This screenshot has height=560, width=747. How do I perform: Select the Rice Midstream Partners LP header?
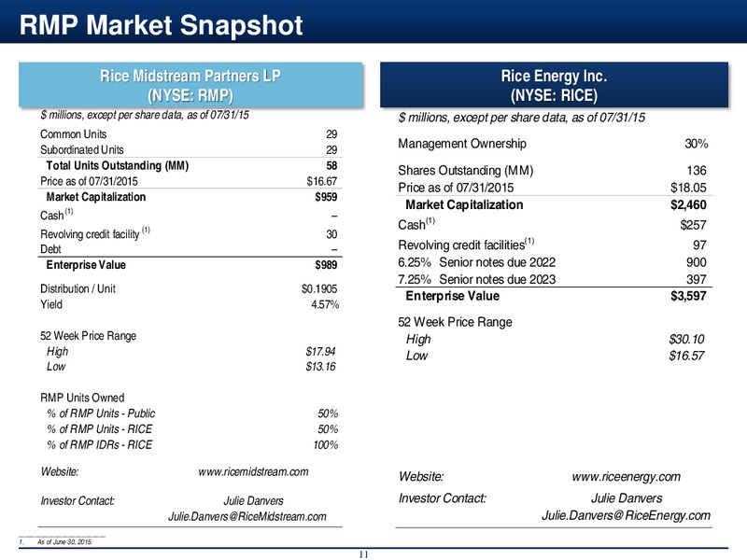click(190, 85)
